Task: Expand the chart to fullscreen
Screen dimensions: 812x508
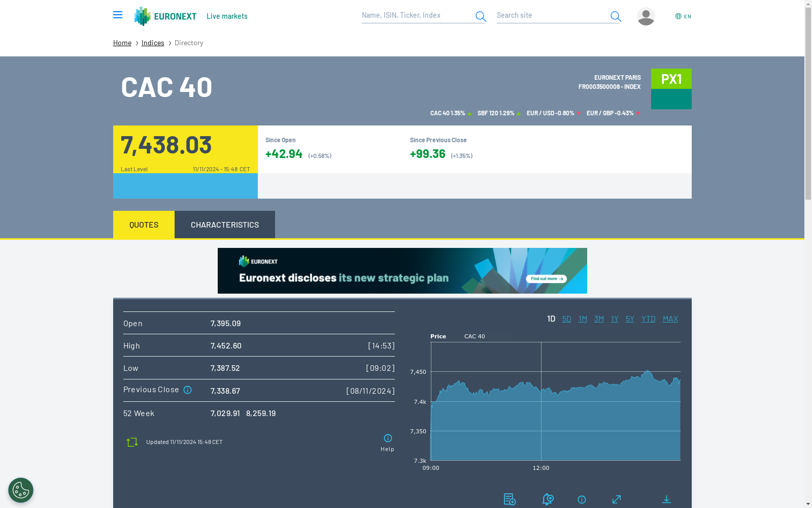Action: coord(617,499)
